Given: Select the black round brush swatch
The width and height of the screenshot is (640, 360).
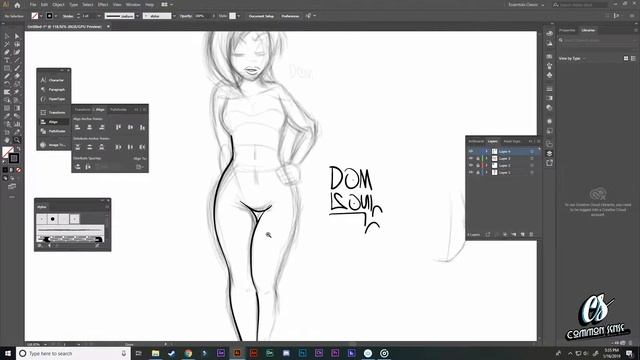Looking at the screenshot, I should (x=53, y=219).
